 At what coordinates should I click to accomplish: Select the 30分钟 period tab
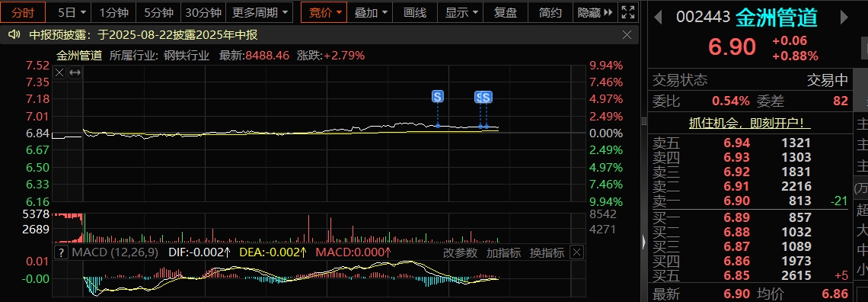click(x=203, y=12)
